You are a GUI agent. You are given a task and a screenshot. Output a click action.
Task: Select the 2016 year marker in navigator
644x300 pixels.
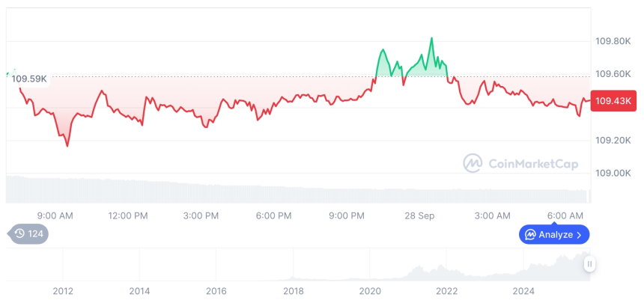(216, 290)
